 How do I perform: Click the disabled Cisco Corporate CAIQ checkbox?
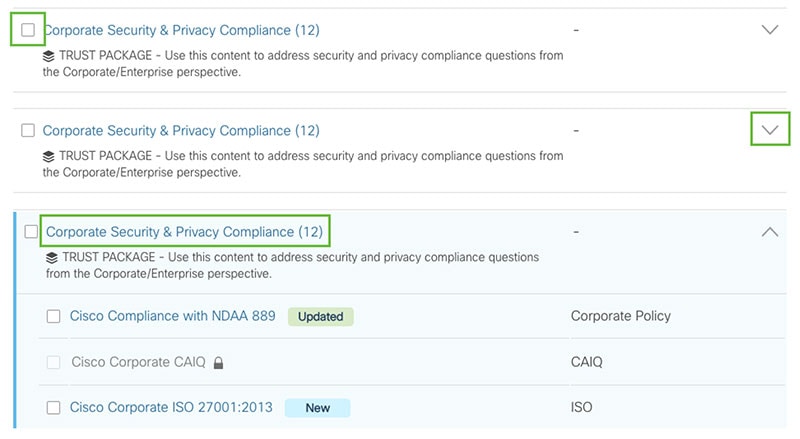pos(54,362)
